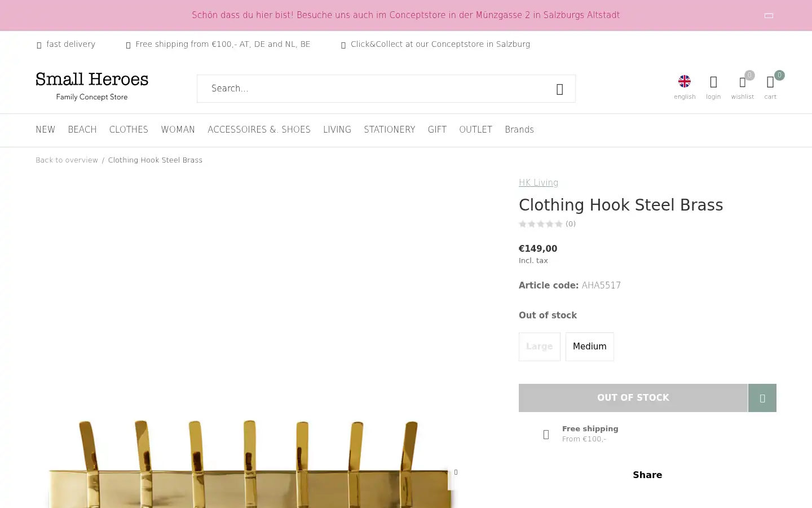Expand the ACCESSOIRES & SHOES menu
This screenshot has width=812, height=508.
click(259, 130)
